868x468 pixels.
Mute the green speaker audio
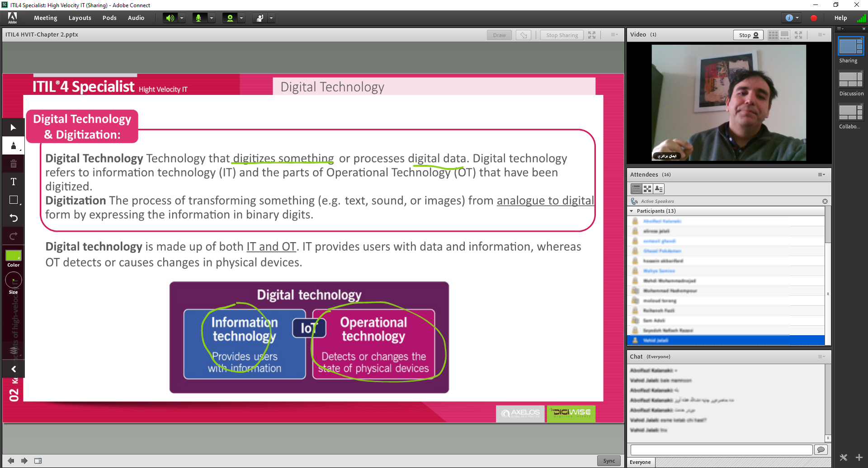(x=170, y=18)
